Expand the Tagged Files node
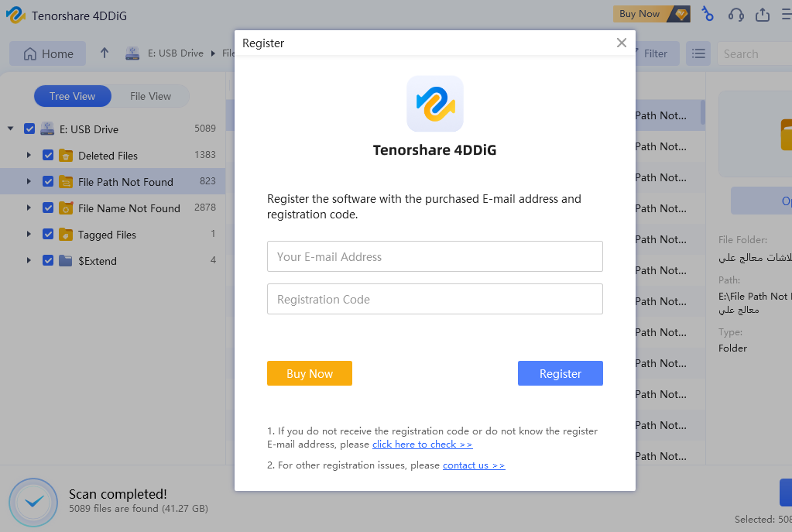The width and height of the screenshot is (792, 532). (29, 234)
